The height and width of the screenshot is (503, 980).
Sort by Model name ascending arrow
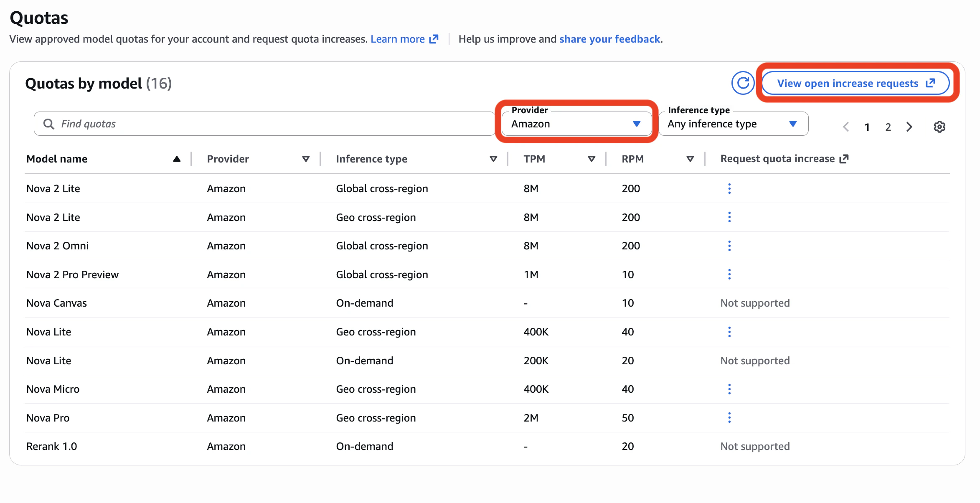click(177, 159)
